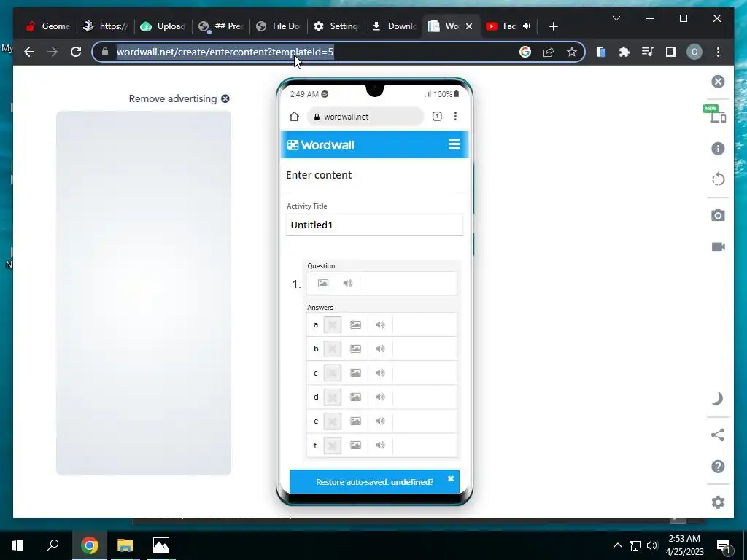The height and width of the screenshot is (560, 747).
Task: Add an image to answer b
Action: click(355, 349)
